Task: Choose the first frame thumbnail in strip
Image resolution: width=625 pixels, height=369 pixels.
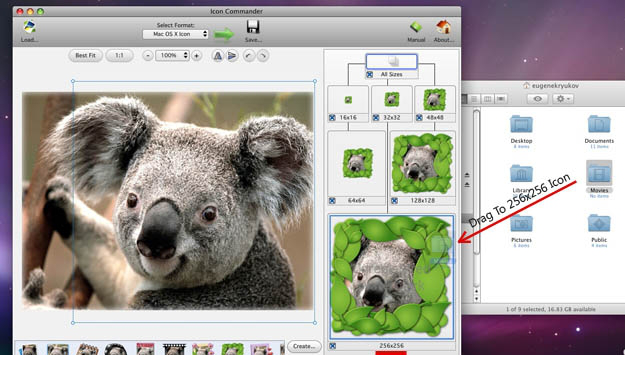Action: (x=29, y=349)
